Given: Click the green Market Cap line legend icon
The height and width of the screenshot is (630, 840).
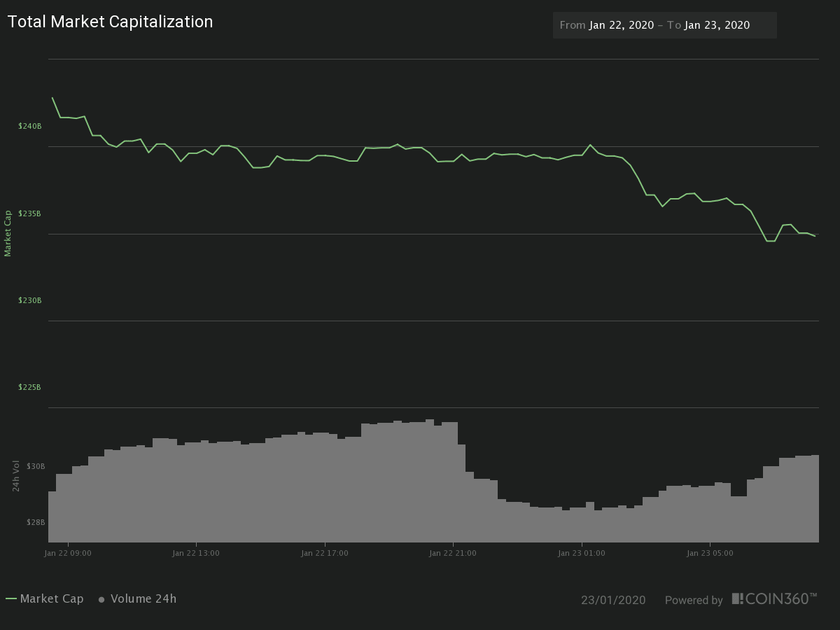Looking at the screenshot, I should pos(12,598).
